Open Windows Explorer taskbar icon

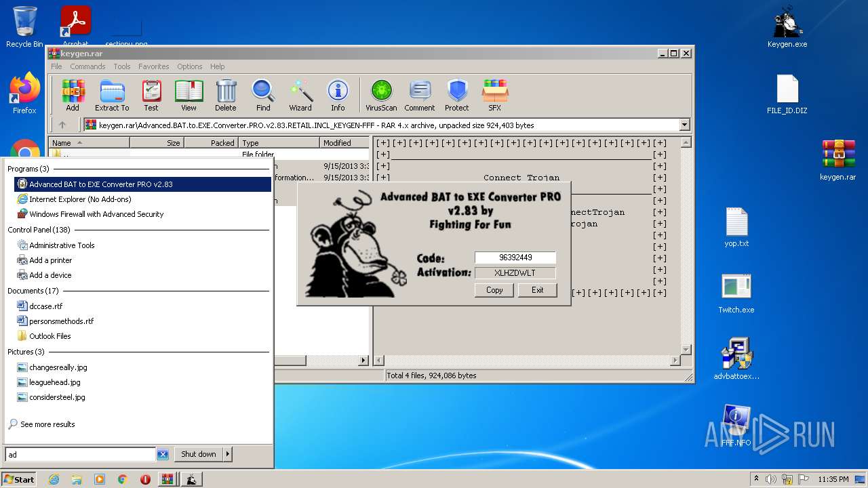(77, 479)
